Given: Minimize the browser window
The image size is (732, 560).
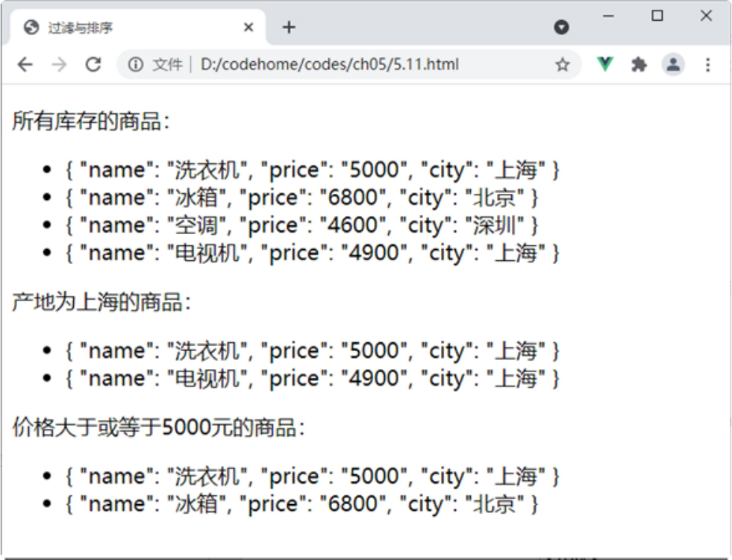Looking at the screenshot, I should click(608, 16).
